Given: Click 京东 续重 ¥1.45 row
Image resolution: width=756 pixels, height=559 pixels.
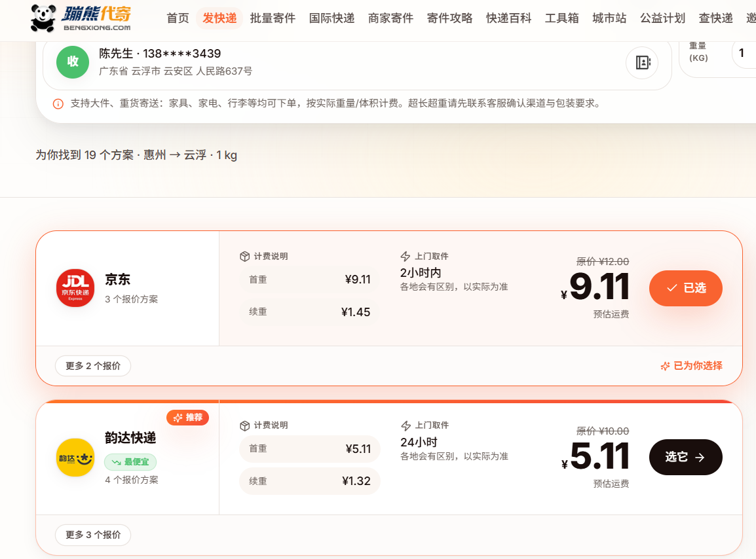Looking at the screenshot, I should (309, 312).
